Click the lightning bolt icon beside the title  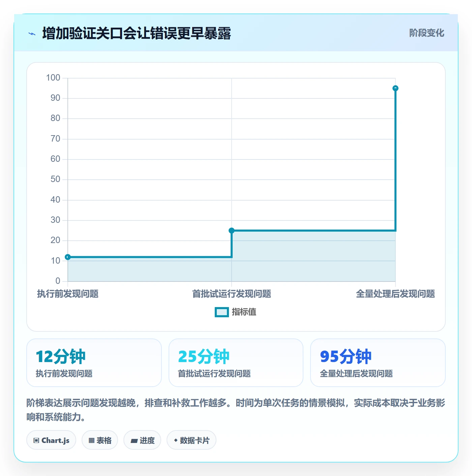[32, 34]
